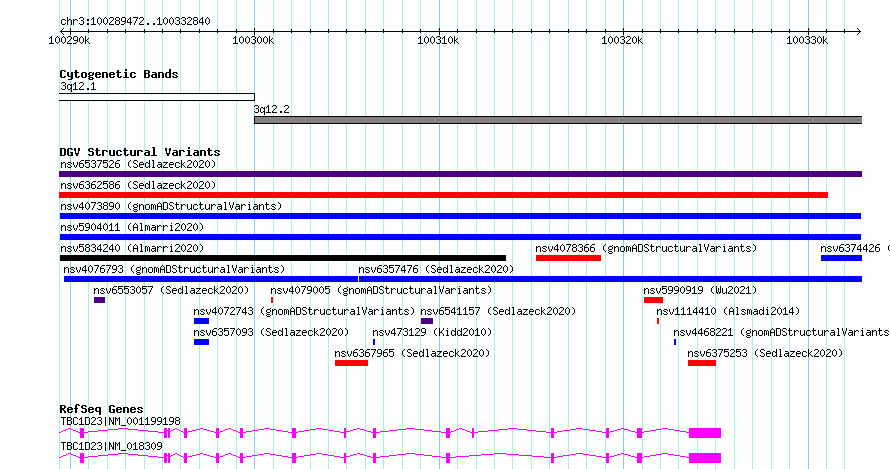Viewport: 890px width, 469px height.
Task: Click the Cytogenetic Bands track title
Action: tap(119, 74)
